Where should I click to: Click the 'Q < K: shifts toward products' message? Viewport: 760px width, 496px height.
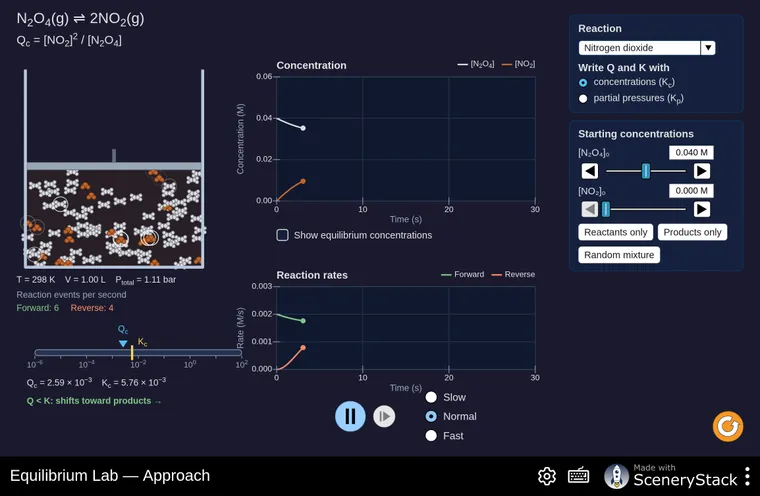94,401
